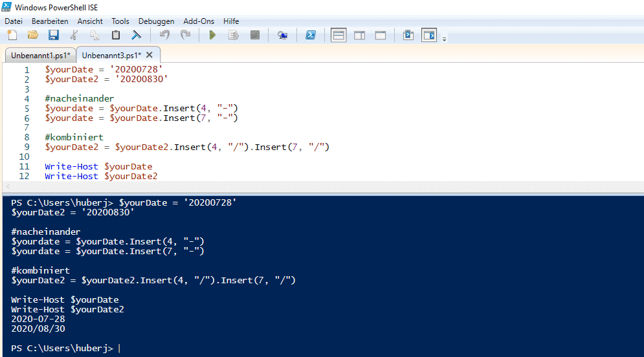Click the '#nacheinander' comment on editor line 4
This screenshot has height=357, width=644.
79,98
